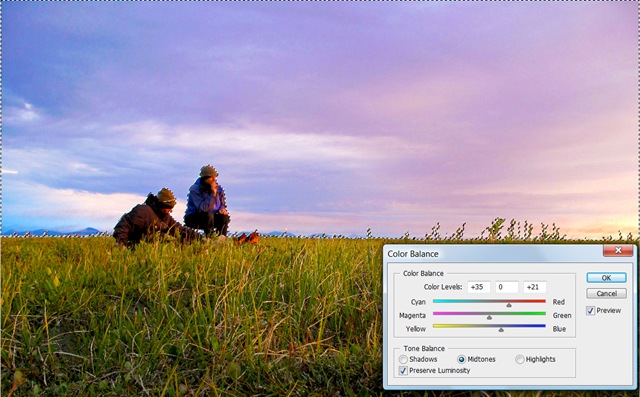
Task: Click the Magenta label
Action: point(412,315)
